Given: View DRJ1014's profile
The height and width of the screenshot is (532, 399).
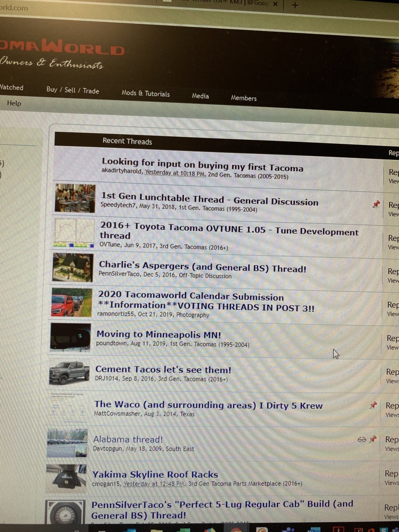Looking at the screenshot, I should coord(106,379).
